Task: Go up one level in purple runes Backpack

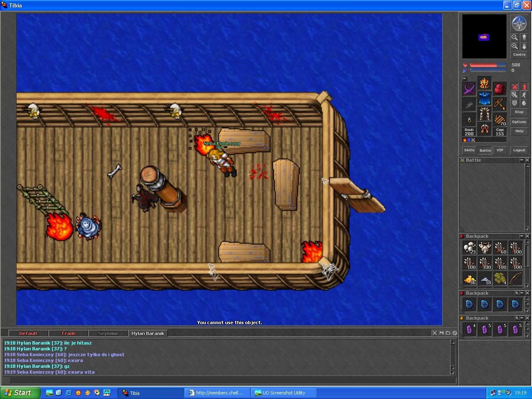Action: [x=517, y=318]
